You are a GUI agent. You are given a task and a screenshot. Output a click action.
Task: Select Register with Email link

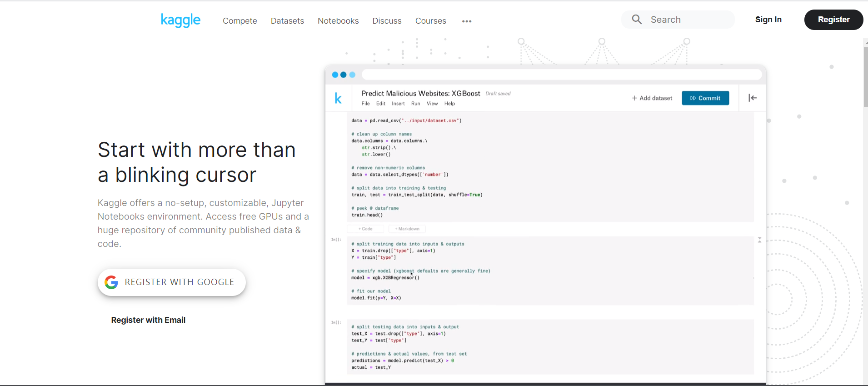tap(148, 320)
